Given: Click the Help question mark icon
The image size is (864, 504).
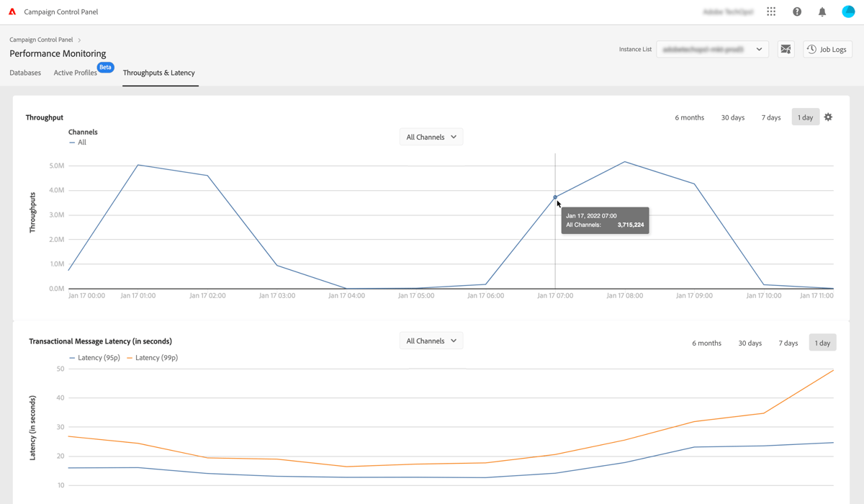Looking at the screenshot, I should tap(796, 11).
